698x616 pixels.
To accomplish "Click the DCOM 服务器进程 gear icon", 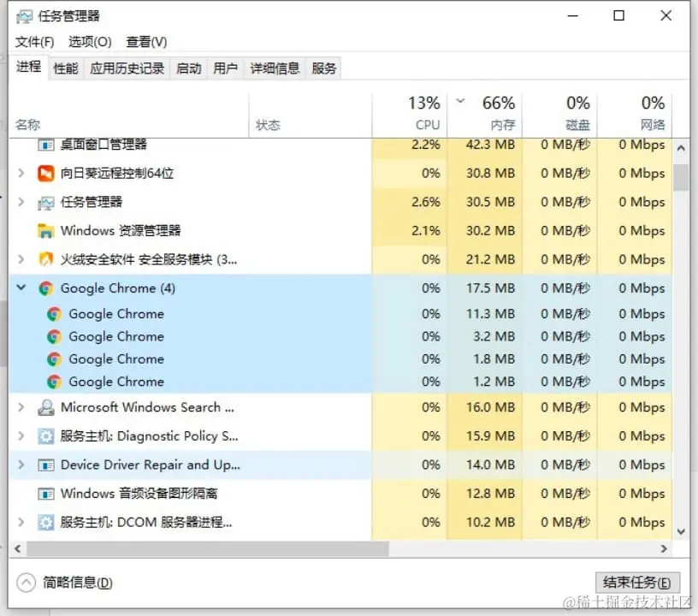I will 46,523.
